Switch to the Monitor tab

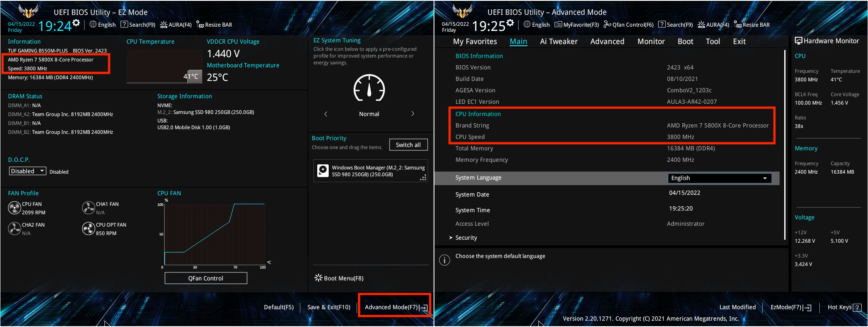(651, 42)
